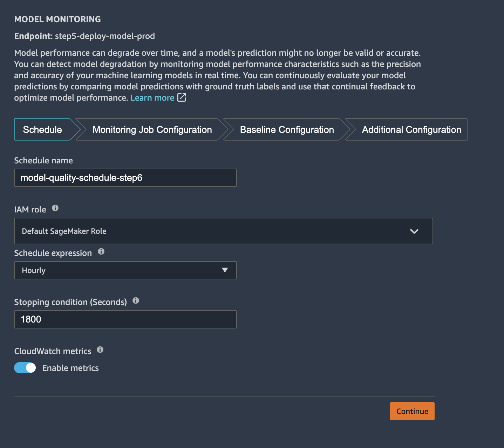This screenshot has width=504, height=448.
Task: Click the orange Continue button
Action: point(412,411)
